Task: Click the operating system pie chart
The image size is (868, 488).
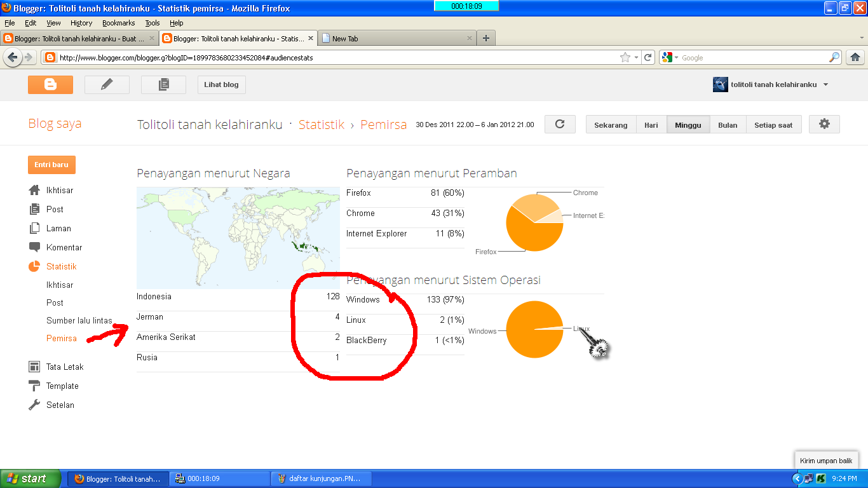Action: pos(534,329)
